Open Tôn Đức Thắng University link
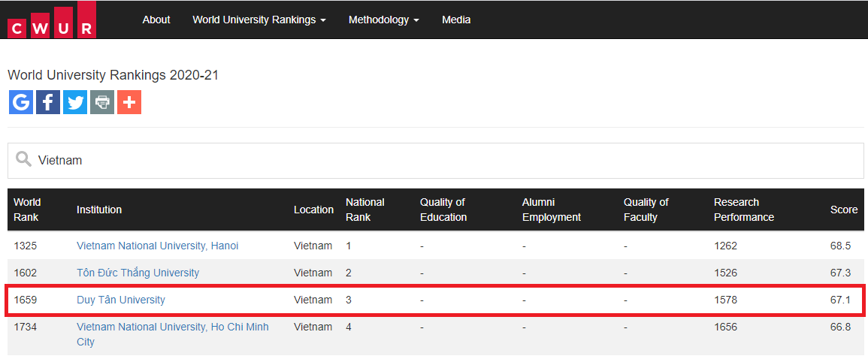Viewport: 868px width, 359px height. click(x=138, y=273)
